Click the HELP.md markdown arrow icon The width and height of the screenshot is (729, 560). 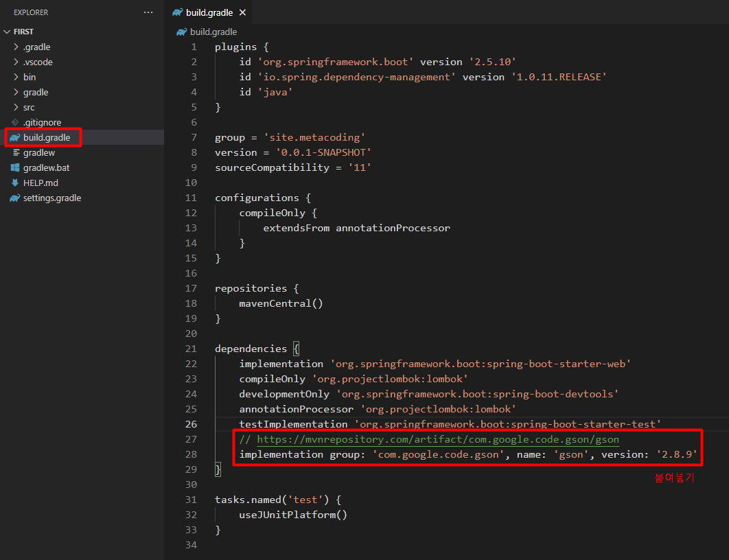[x=15, y=183]
